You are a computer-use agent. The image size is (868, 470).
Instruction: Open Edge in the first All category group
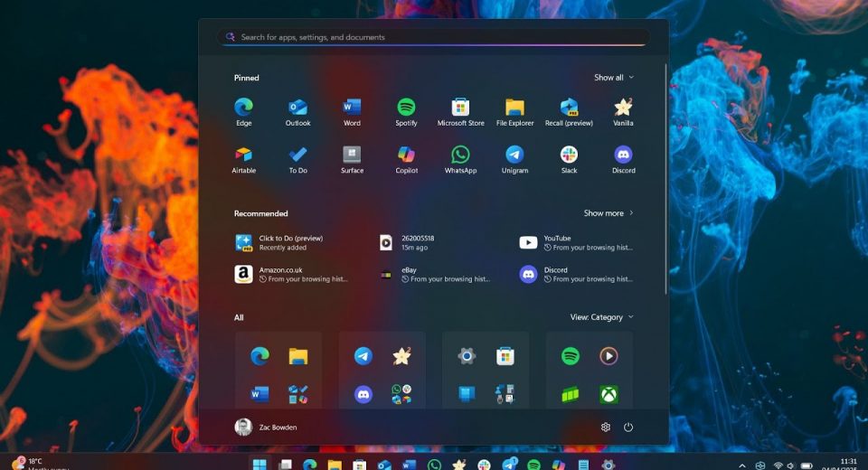coord(259,356)
